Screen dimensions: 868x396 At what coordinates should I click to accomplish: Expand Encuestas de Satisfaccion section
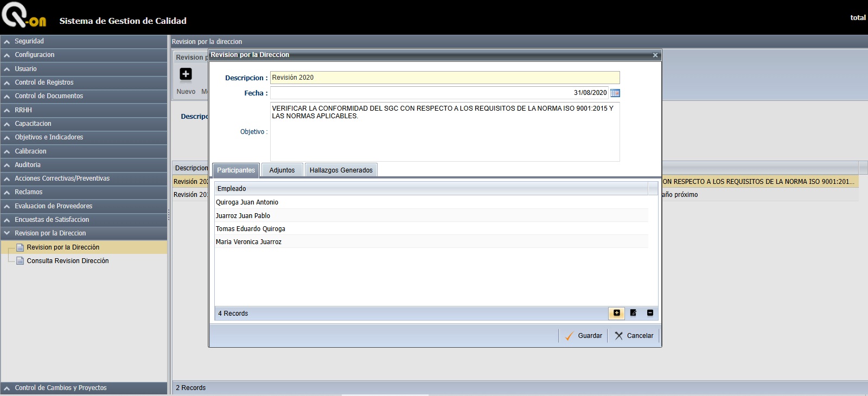[84, 220]
